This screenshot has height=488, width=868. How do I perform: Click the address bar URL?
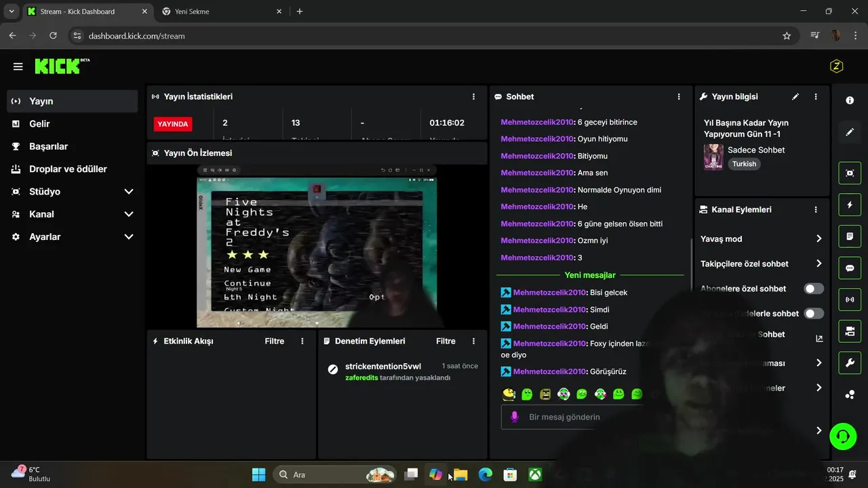pos(136,36)
